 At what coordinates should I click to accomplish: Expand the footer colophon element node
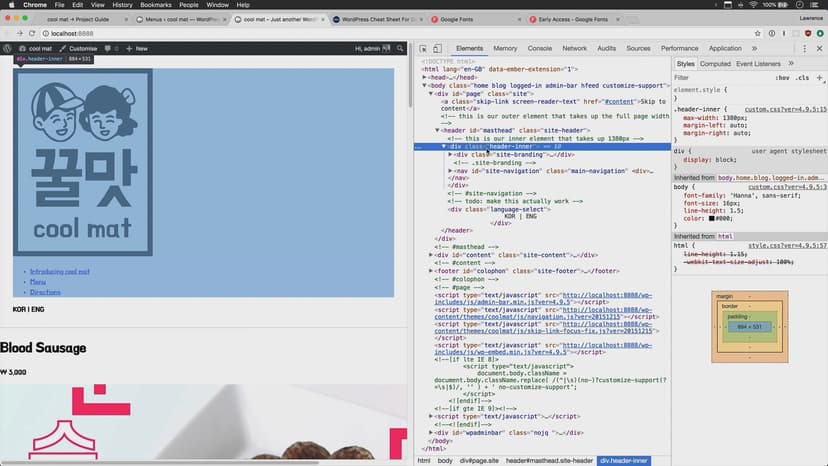(431, 271)
